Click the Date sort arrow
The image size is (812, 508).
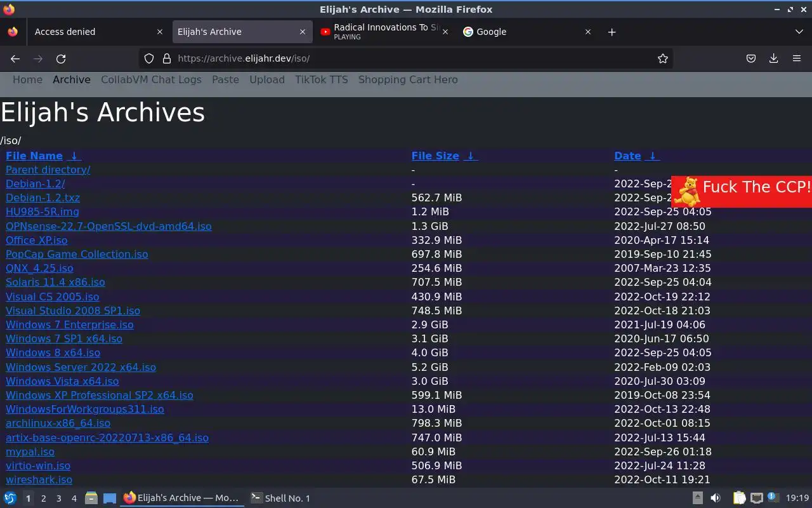click(x=652, y=156)
